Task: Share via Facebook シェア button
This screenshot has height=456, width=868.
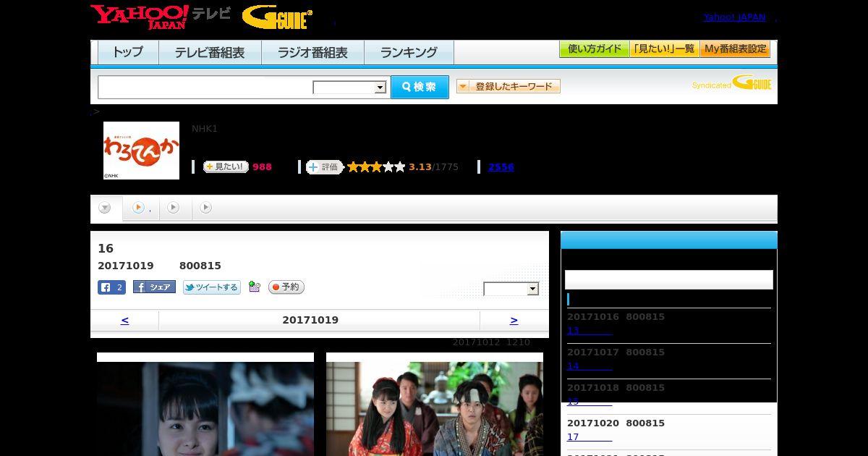Action: 154,287
